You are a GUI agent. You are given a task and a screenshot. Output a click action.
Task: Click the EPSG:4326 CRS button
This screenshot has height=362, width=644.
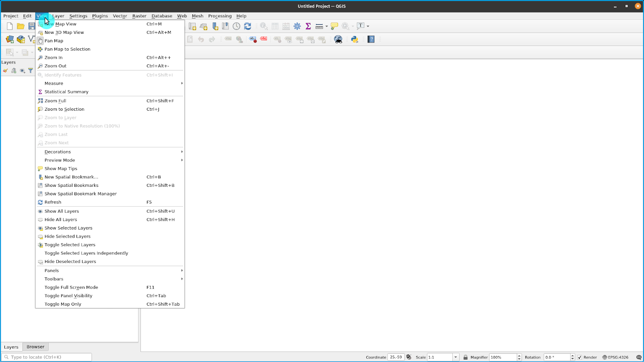pyautogui.click(x=615, y=357)
